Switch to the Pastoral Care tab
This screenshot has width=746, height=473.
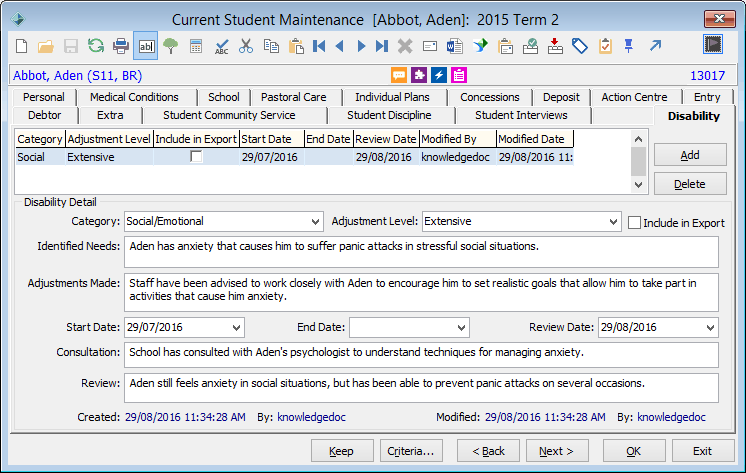coord(294,97)
